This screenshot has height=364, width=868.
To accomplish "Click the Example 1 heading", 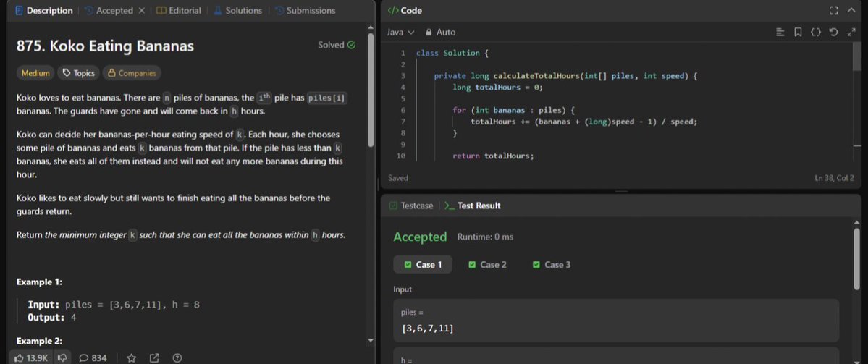I will pyautogui.click(x=39, y=282).
